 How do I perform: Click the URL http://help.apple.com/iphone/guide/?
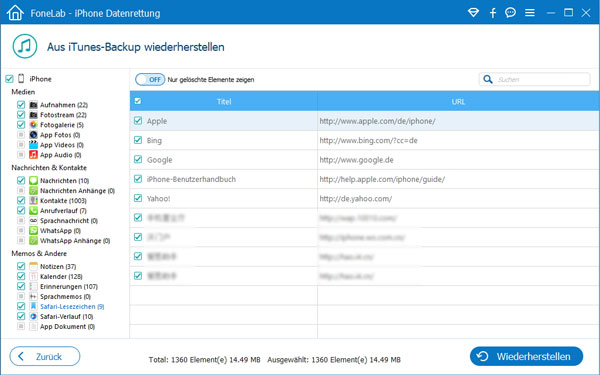[x=382, y=179]
